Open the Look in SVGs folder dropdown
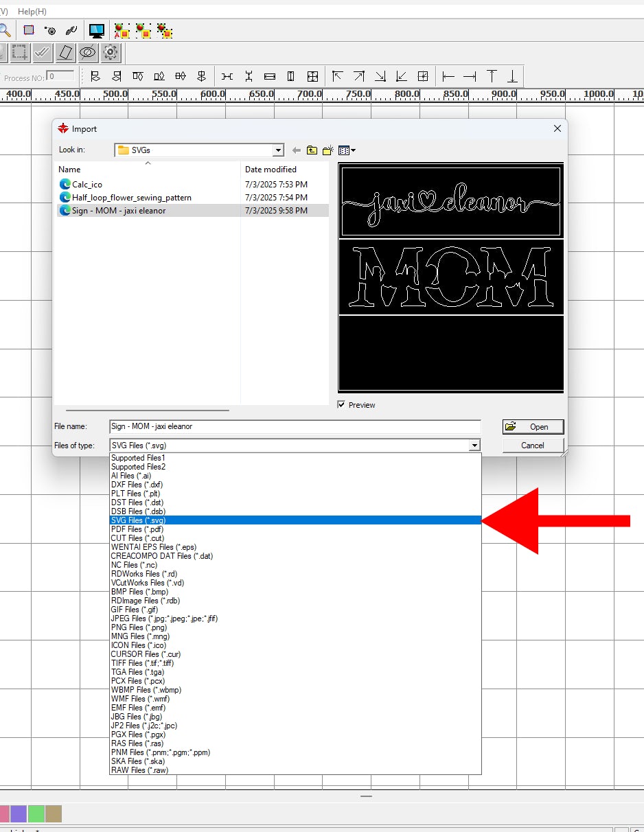 pos(278,150)
